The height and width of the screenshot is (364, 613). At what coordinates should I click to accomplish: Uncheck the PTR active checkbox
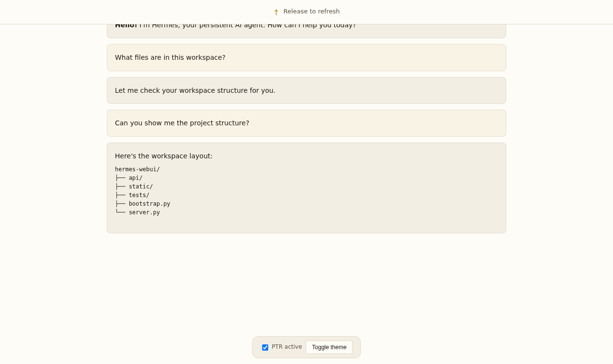coord(265,347)
